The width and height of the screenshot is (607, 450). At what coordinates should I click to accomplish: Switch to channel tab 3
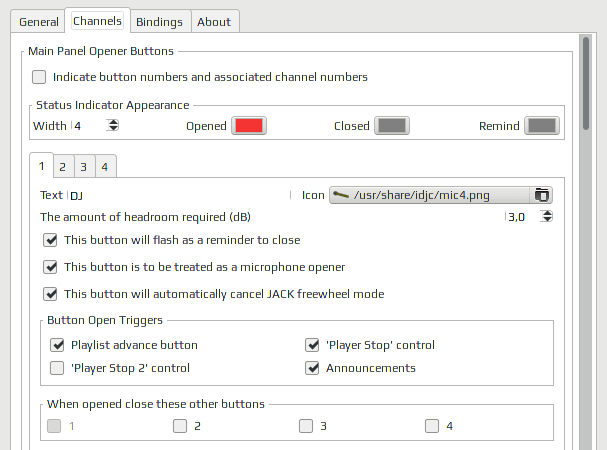pos(83,167)
